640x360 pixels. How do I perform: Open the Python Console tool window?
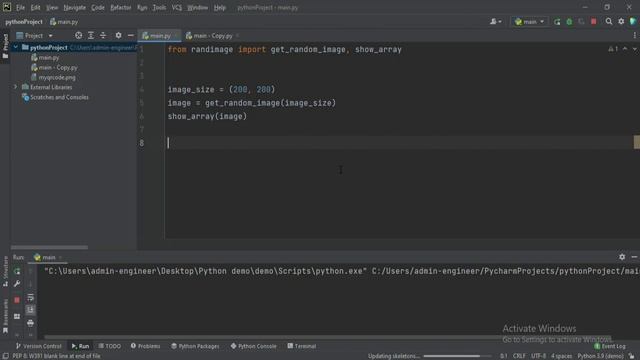(x=253, y=346)
